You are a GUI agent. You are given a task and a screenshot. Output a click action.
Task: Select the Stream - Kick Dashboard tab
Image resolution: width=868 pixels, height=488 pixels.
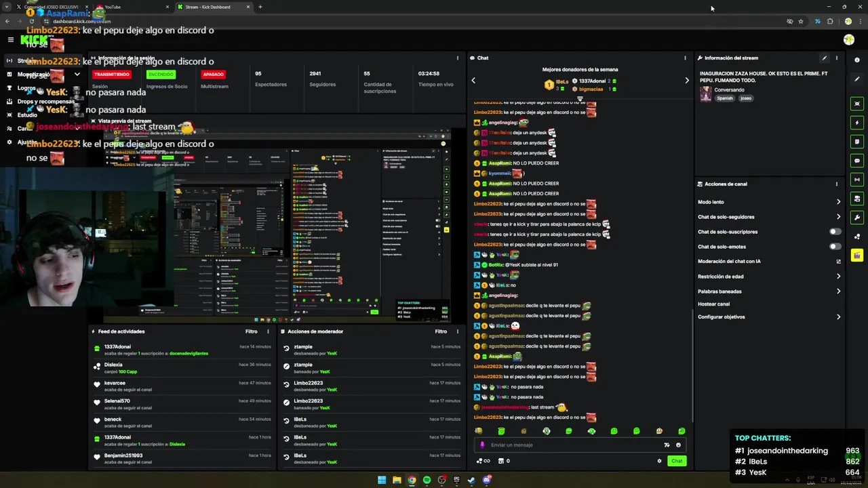coord(213,7)
